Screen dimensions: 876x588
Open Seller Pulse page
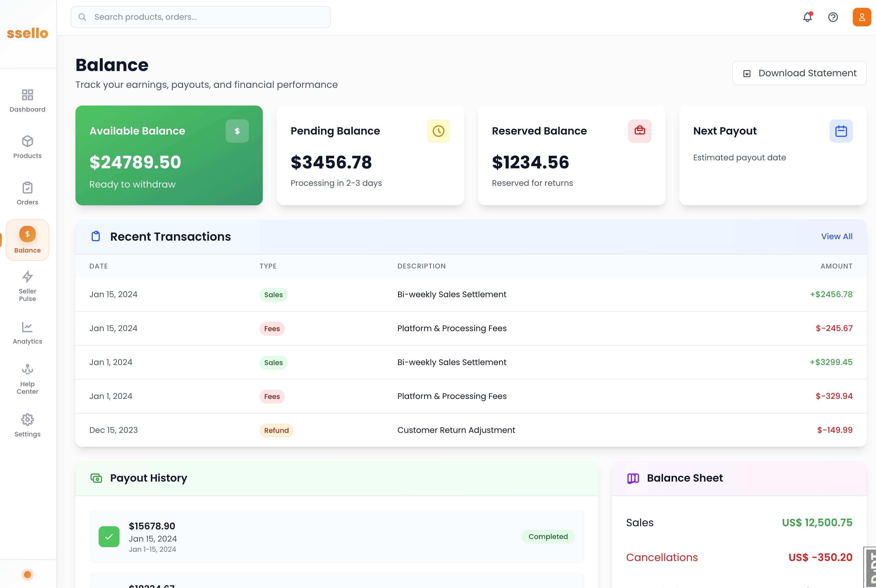click(27, 286)
